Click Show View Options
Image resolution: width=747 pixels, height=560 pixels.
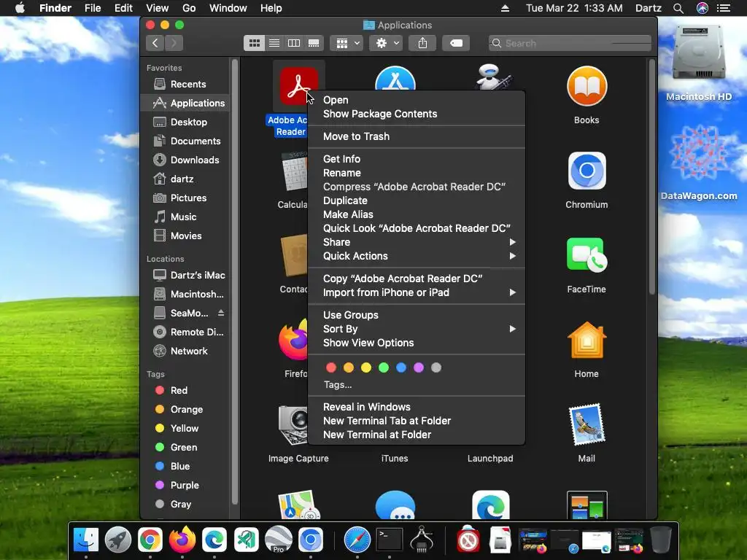coord(417,343)
